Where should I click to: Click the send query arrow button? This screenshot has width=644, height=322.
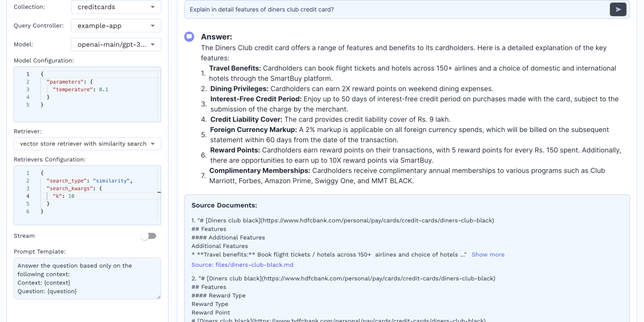[618, 9]
